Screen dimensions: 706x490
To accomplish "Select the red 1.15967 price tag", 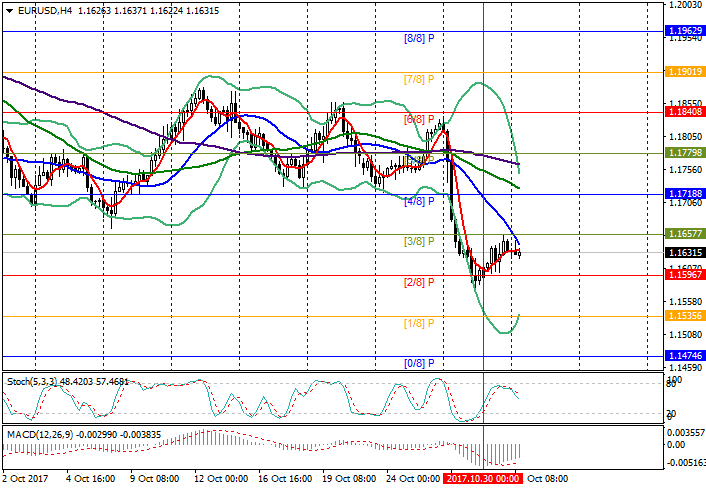I will click(684, 273).
